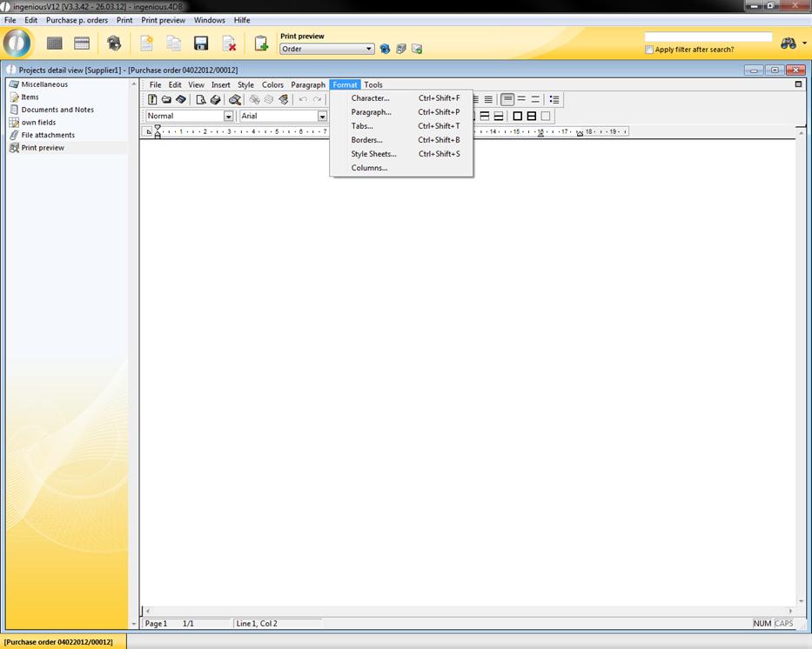Click the search text field
812x649 pixels.
tap(708, 37)
